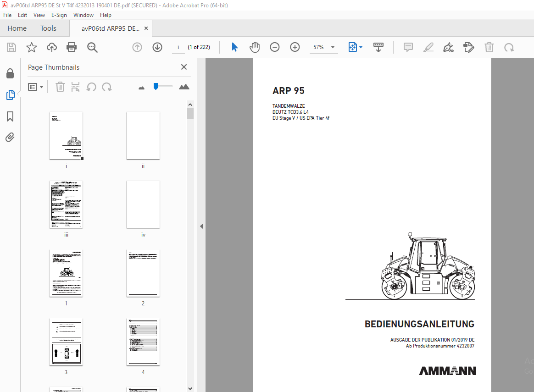Enlarge thumbnail size large mountain icon

(184, 87)
